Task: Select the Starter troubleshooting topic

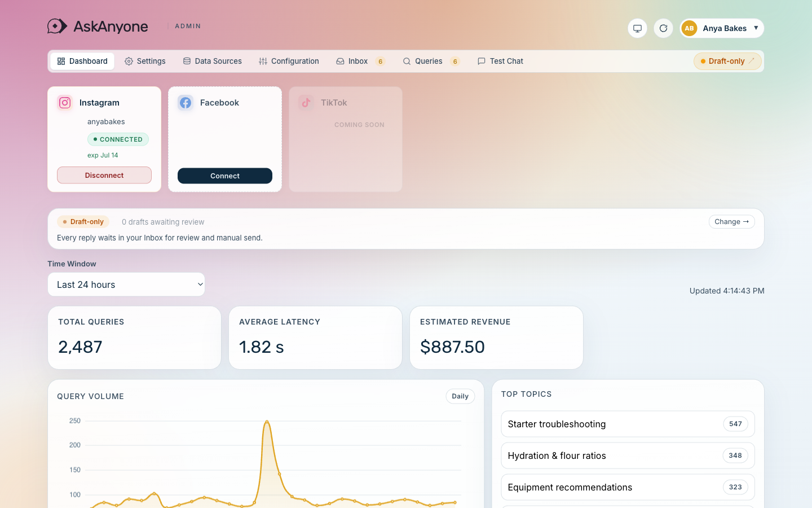Action: pyautogui.click(x=628, y=424)
